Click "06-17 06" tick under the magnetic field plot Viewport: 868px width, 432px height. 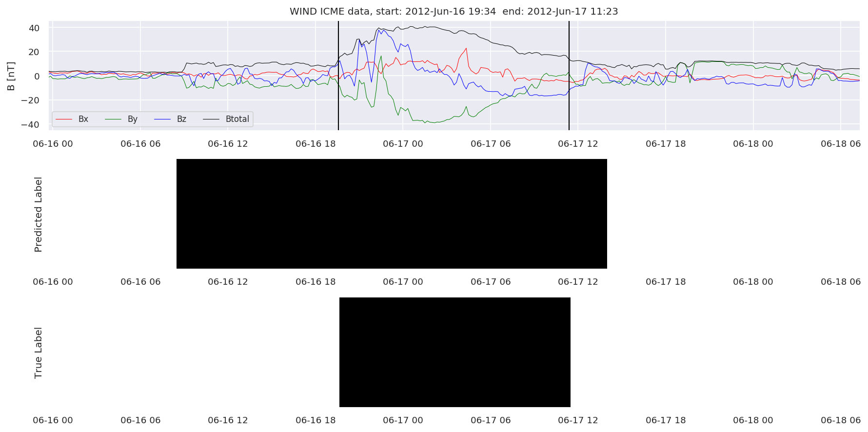pyautogui.click(x=491, y=144)
